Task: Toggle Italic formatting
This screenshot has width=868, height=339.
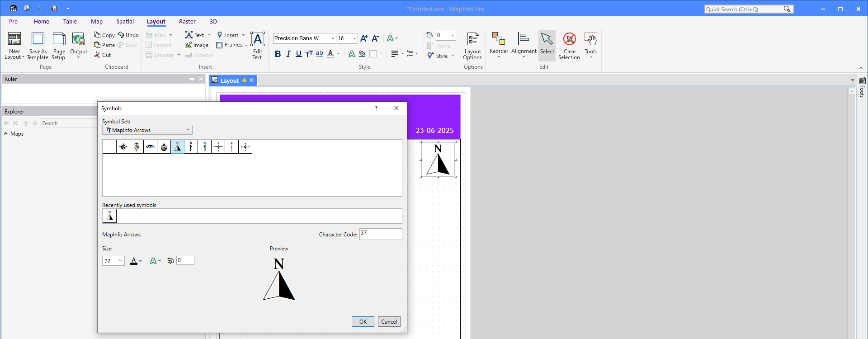Action: click(x=288, y=54)
